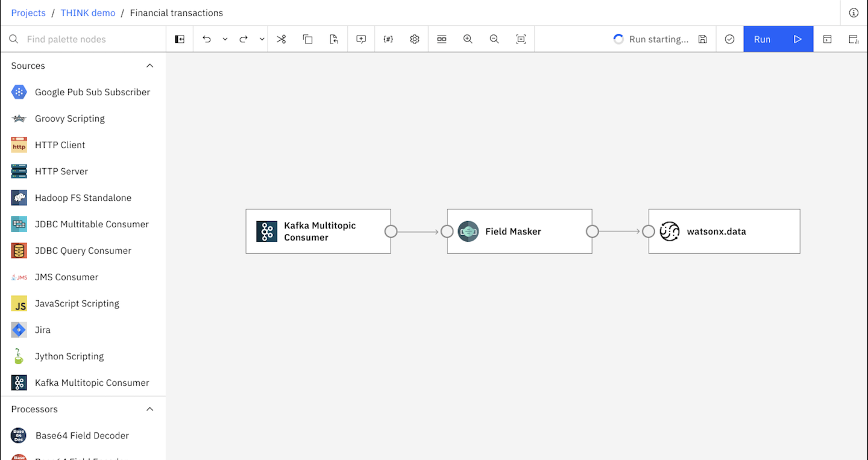Zoom out of the canvas
The height and width of the screenshot is (460, 868).
point(494,39)
